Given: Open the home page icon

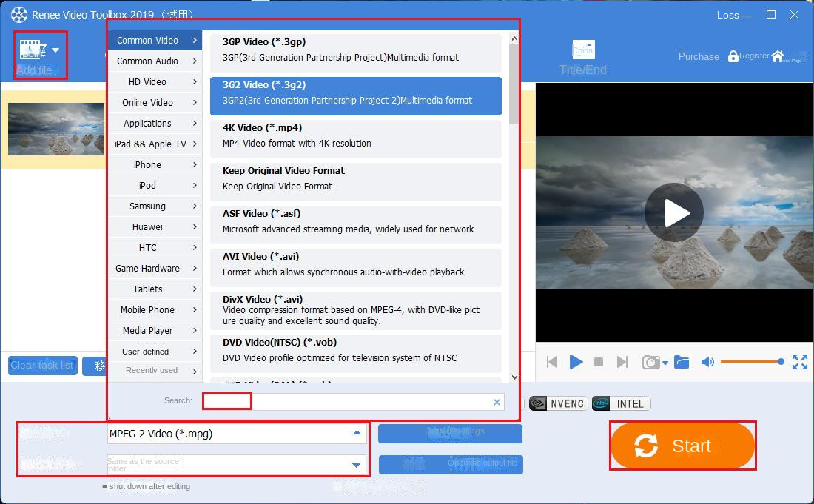Looking at the screenshot, I should click(778, 56).
